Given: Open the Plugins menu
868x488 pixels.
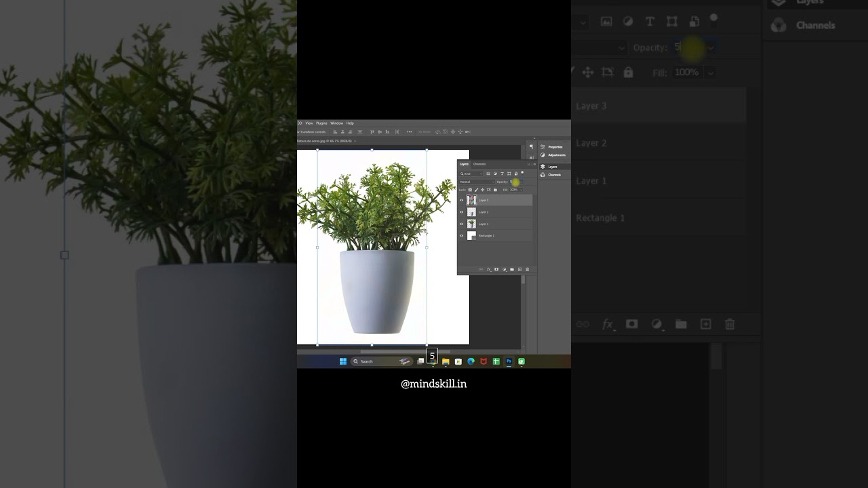Looking at the screenshot, I should tap(321, 123).
